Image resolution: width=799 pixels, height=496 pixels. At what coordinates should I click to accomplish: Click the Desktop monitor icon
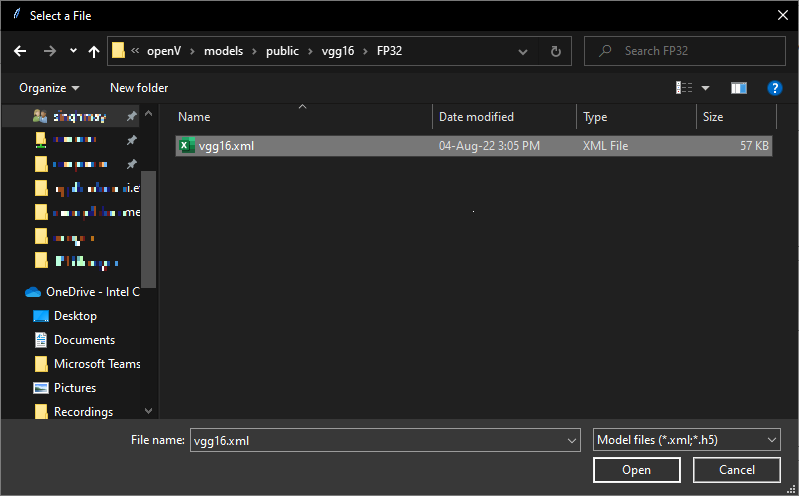41,316
